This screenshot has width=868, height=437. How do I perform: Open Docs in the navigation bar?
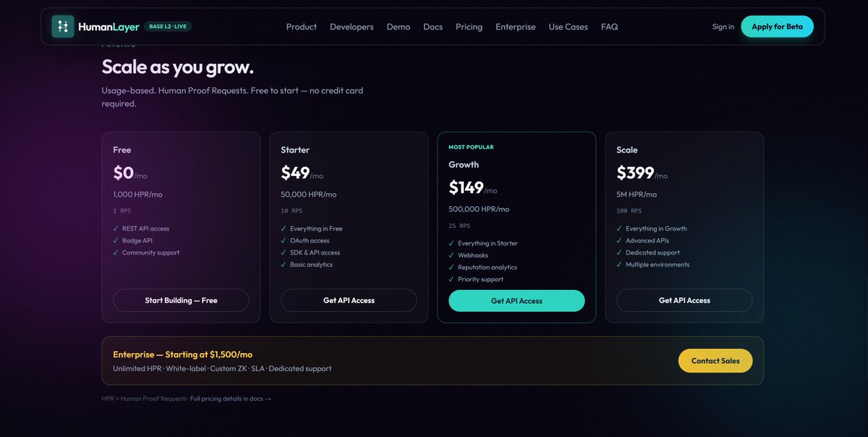433,27
